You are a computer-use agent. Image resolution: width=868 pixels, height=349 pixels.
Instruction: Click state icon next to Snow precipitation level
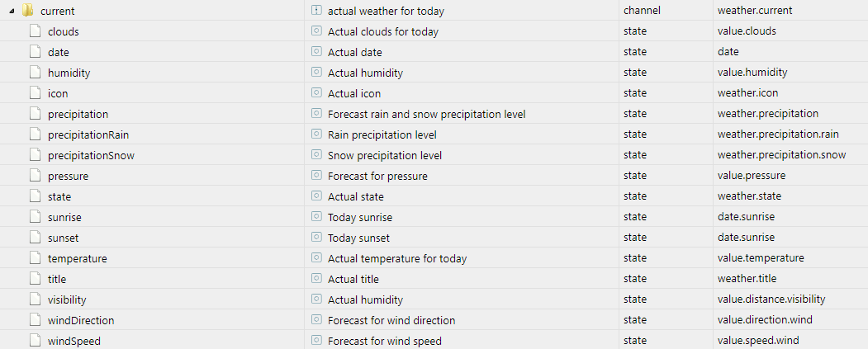click(x=316, y=155)
